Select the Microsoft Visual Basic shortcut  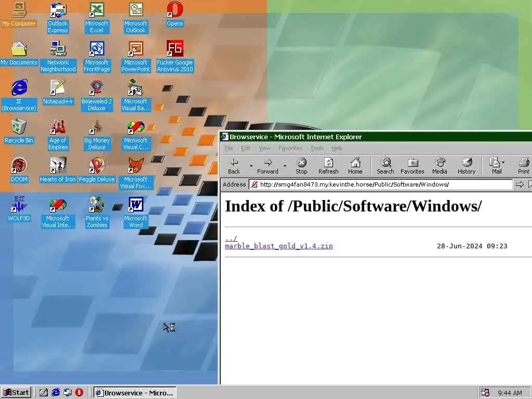(136, 96)
